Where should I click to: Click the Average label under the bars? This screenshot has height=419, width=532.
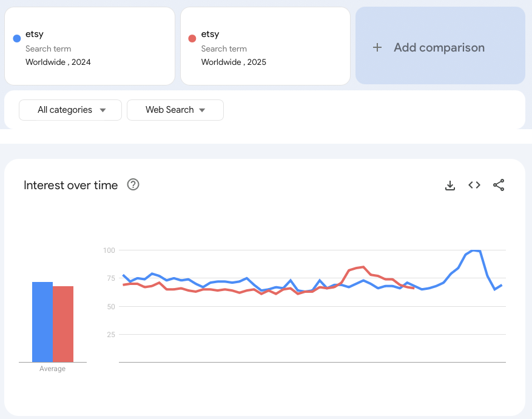point(52,369)
